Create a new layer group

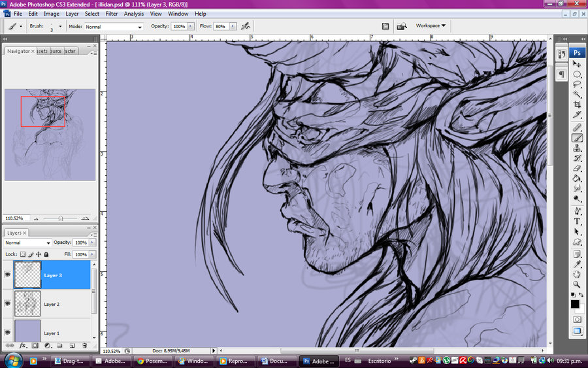click(x=59, y=346)
